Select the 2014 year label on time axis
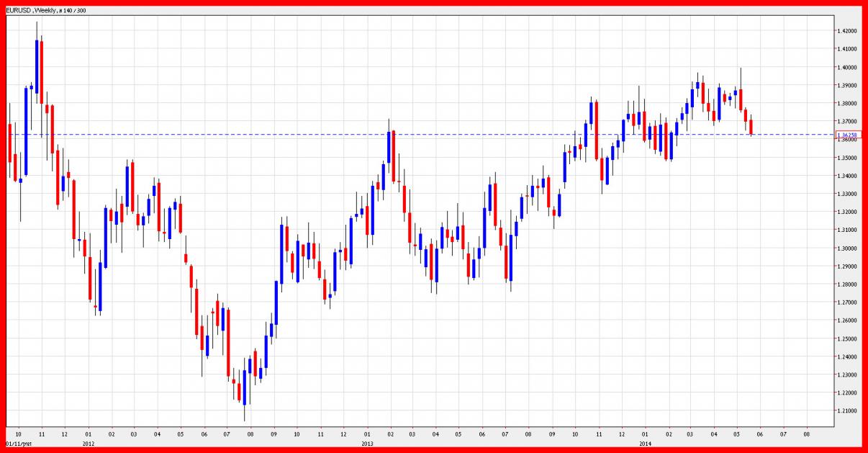 coord(645,444)
